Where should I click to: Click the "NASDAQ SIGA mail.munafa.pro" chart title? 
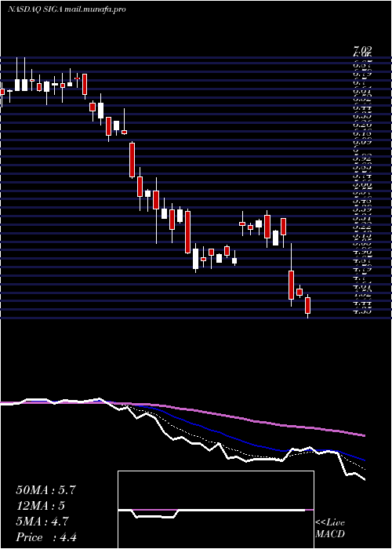[67, 9]
